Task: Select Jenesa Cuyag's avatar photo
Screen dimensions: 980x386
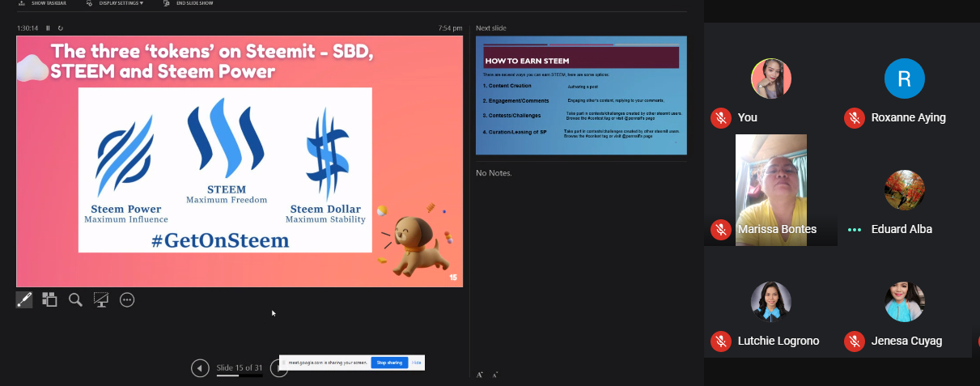Action: pos(905,302)
